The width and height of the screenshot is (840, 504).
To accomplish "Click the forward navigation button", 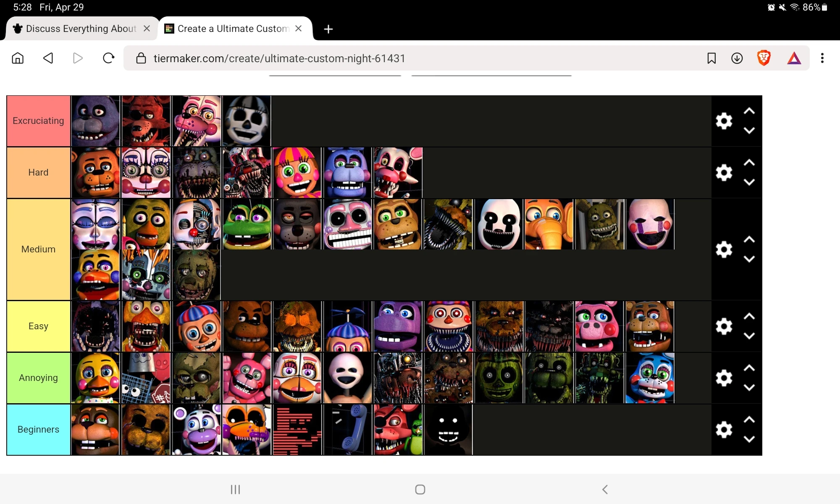I will tap(77, 58).
